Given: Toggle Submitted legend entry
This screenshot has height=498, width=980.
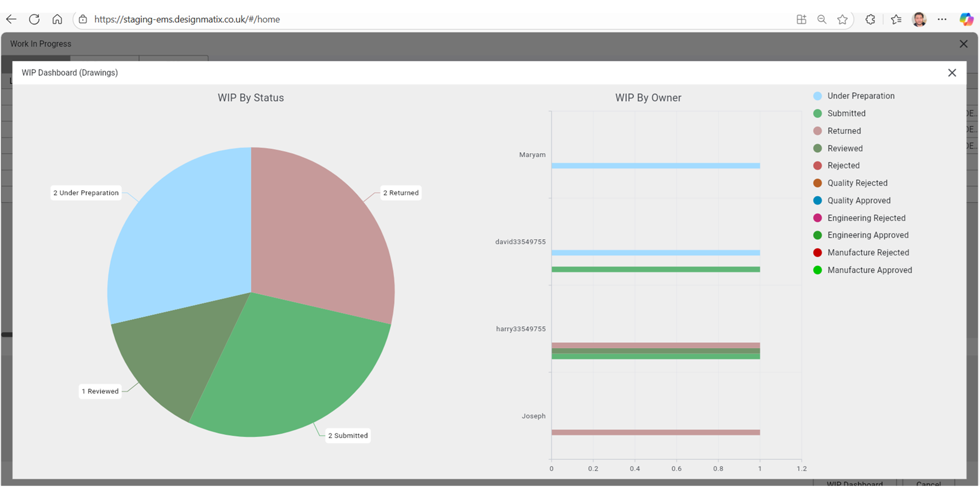Looking at the screenshot, I should [846, 113].
